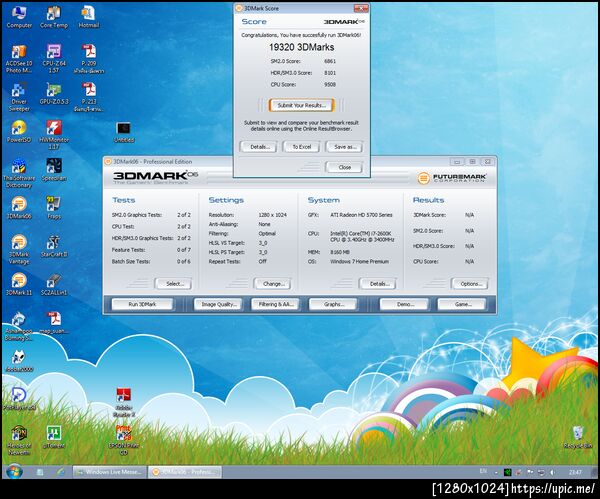Select the EPSON Print CD desktop icon
Image resolution: width=600 pixels, height=499 pixels.
[x=124, y=440]
